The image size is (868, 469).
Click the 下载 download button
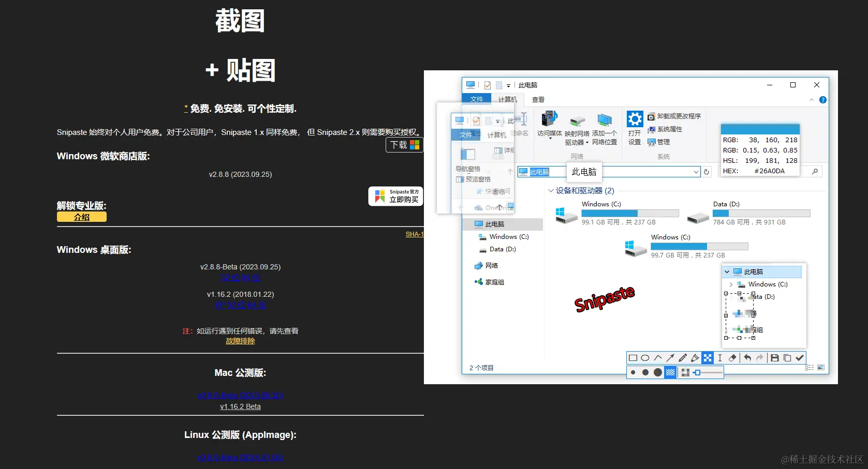tap(404, 145)
